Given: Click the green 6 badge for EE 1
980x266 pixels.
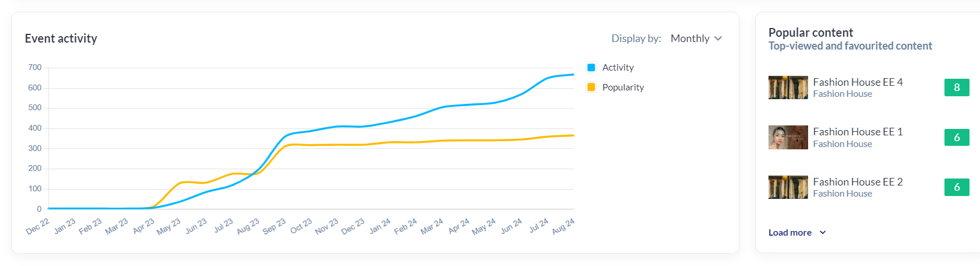Looking at the screenshot, I should [x=957, y=138].
